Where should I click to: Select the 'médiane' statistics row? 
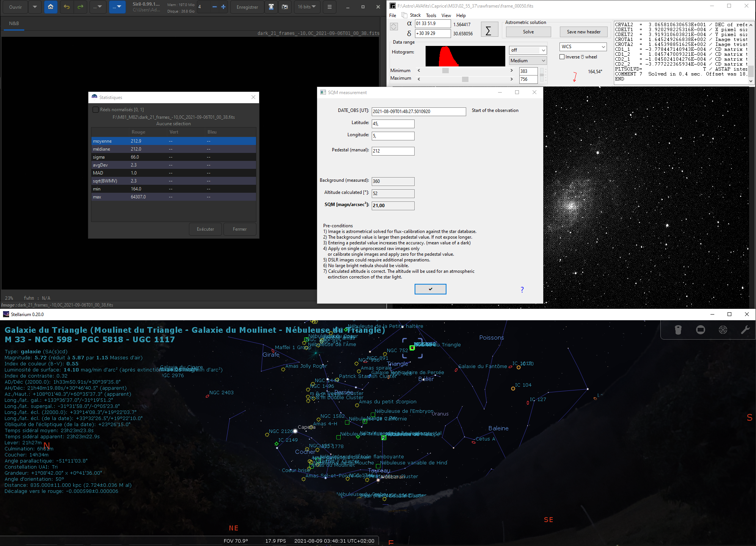[174, 149]
